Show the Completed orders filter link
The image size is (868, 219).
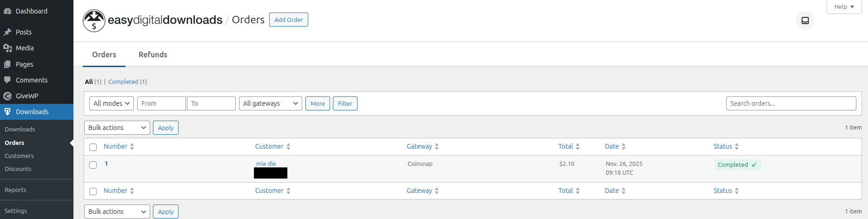(123, 82)
